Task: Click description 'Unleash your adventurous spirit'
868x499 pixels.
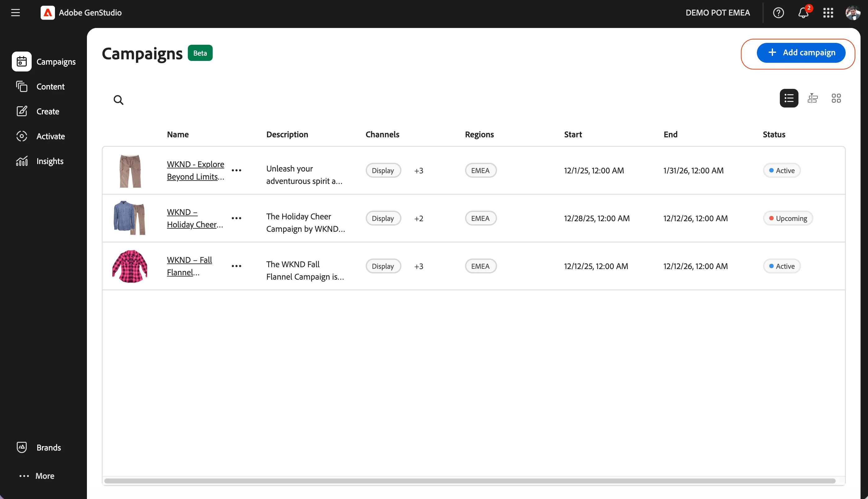Action: click(x=304, y=175)
